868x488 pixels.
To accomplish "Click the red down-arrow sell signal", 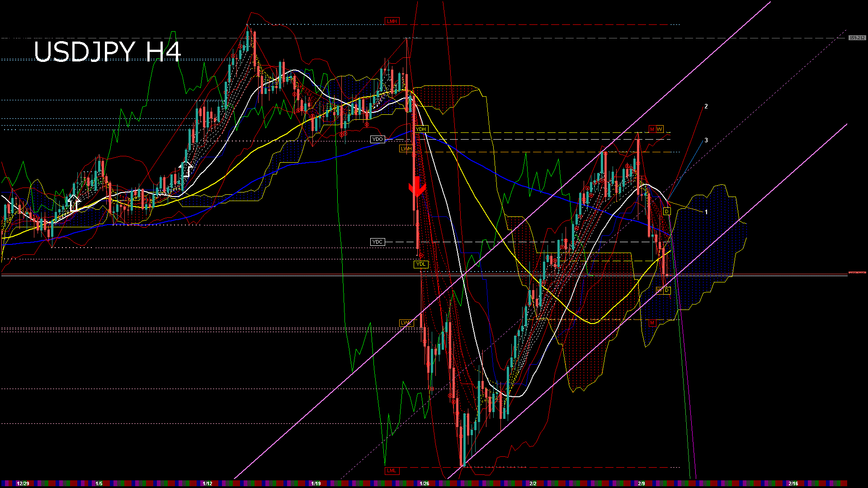I will click(x=417, y=187).
